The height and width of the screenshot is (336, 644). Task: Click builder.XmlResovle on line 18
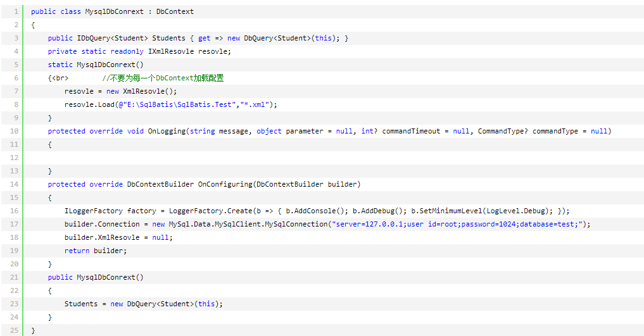coord(102,237)
